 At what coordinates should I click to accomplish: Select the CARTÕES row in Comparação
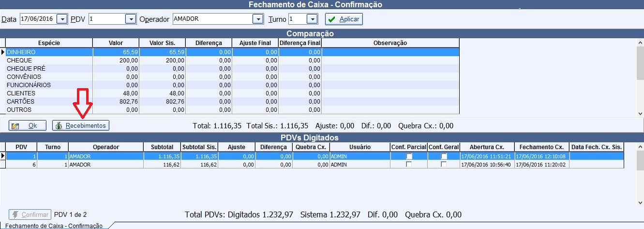coord(48,102)
